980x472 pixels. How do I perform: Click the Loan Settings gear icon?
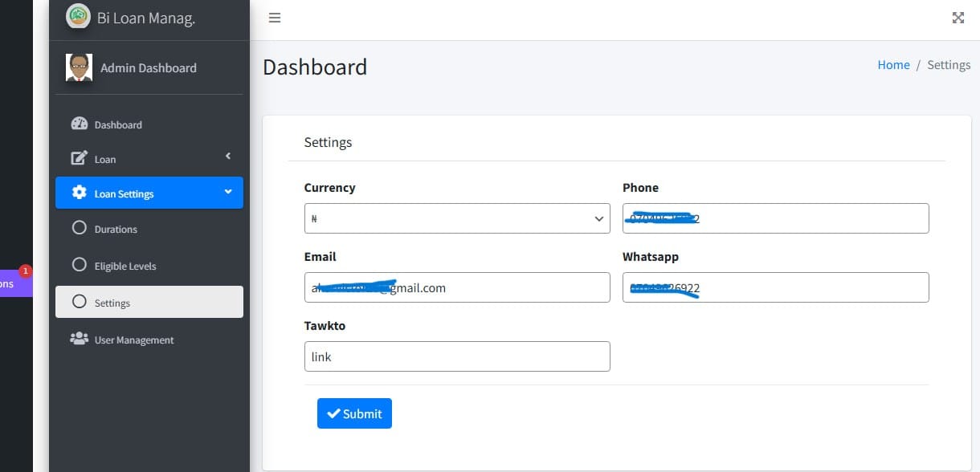click(79, 193)
